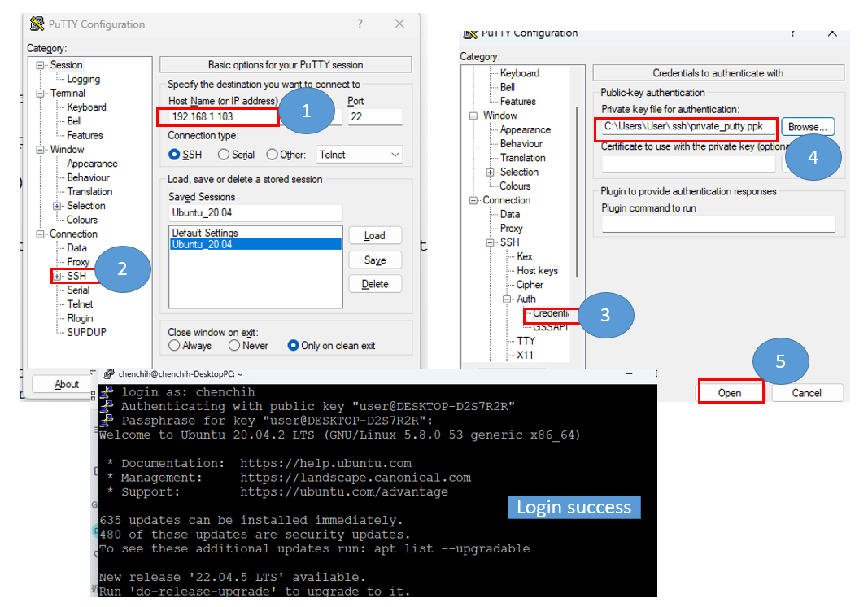This screenshot has width=868, height=607.
Task: Select the Cipher category
Action: [x=530, y=285]
